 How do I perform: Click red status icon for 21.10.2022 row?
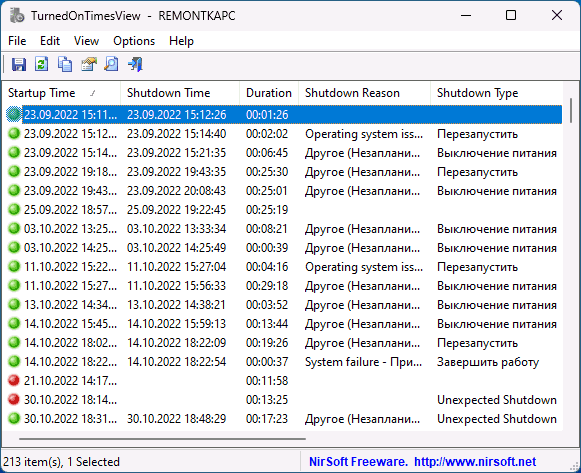14,380
